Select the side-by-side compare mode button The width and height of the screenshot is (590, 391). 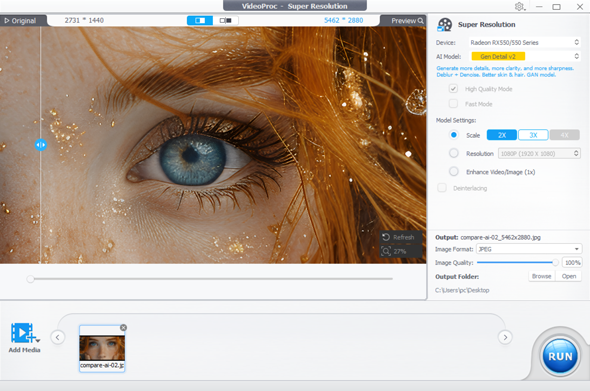click(226, 20)
